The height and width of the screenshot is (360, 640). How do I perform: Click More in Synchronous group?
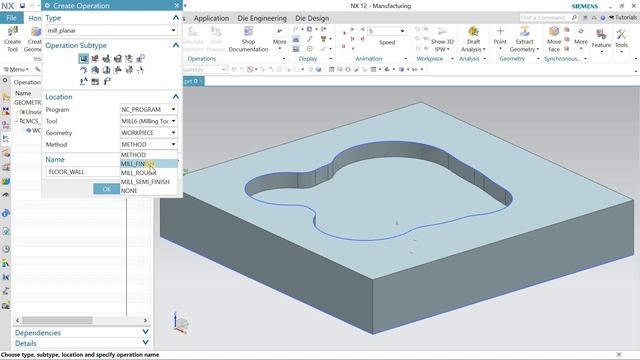pos(581,39)
